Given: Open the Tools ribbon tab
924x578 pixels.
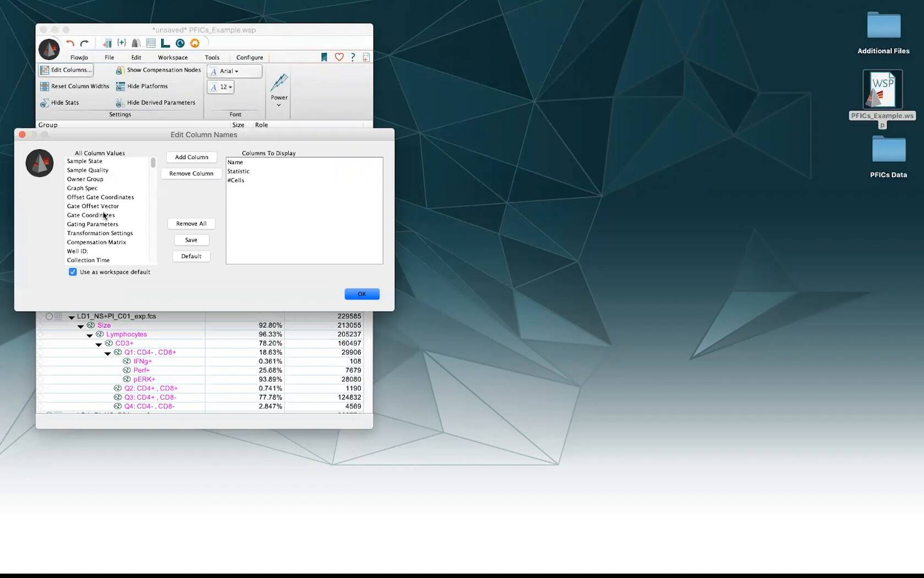Looking at the screenshot, I should pyautogui.click(x=212, y=57).
